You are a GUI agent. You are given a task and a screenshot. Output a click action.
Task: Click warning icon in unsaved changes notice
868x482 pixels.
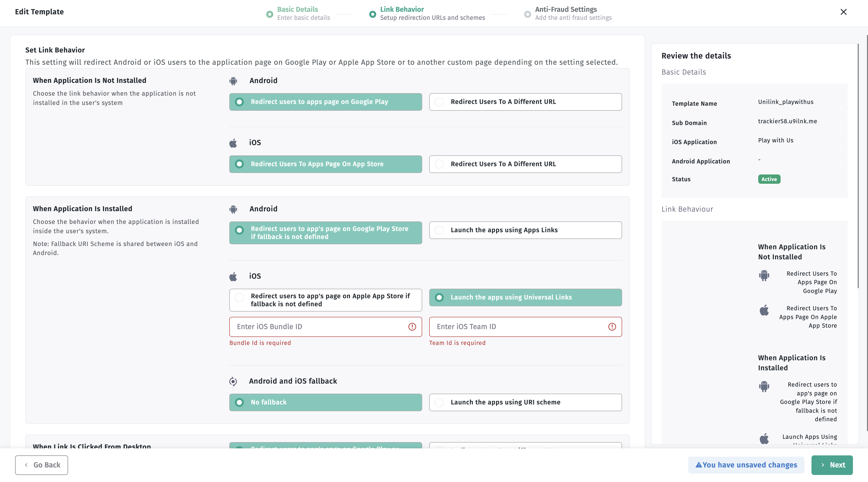pos(699,465)
